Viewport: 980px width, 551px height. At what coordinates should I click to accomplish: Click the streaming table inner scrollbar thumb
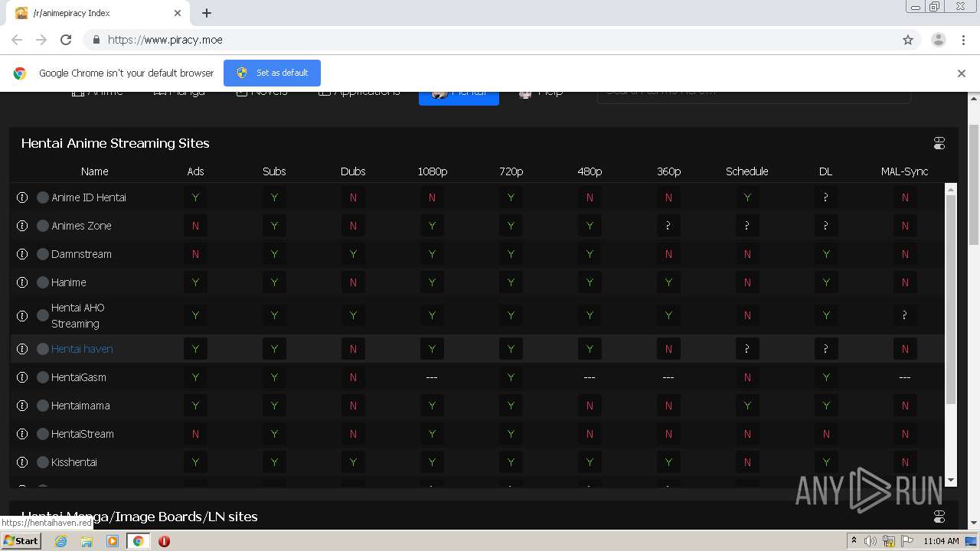pyautogui.click(x=951, y=298)
